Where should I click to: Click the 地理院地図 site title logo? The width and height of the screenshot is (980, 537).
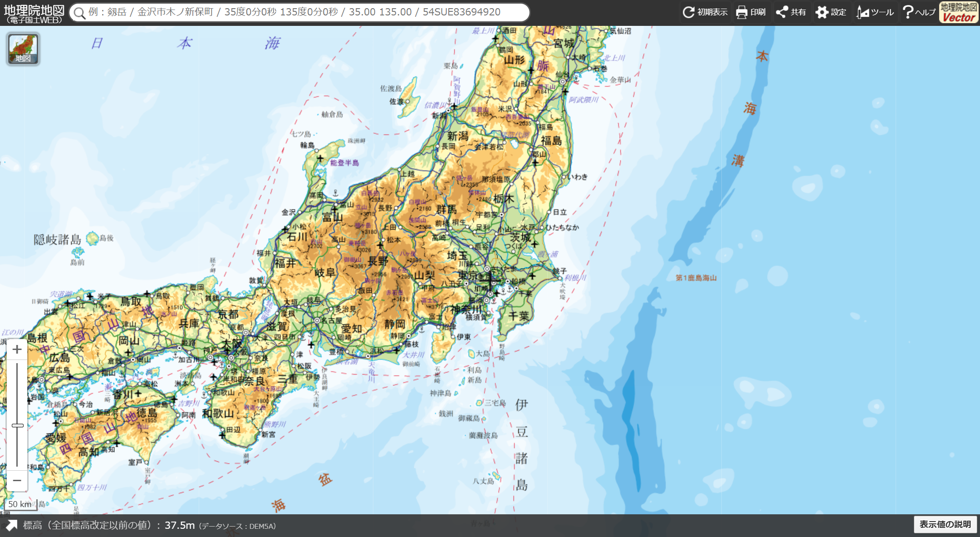tap(34, 13)
